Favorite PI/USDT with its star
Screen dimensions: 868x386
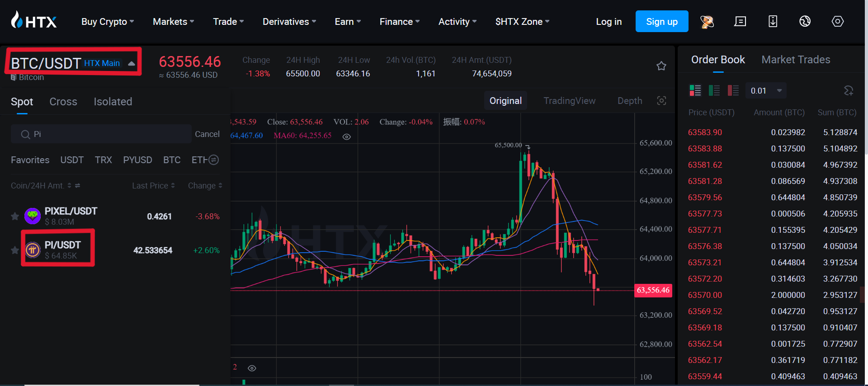(x=15, y=250)
